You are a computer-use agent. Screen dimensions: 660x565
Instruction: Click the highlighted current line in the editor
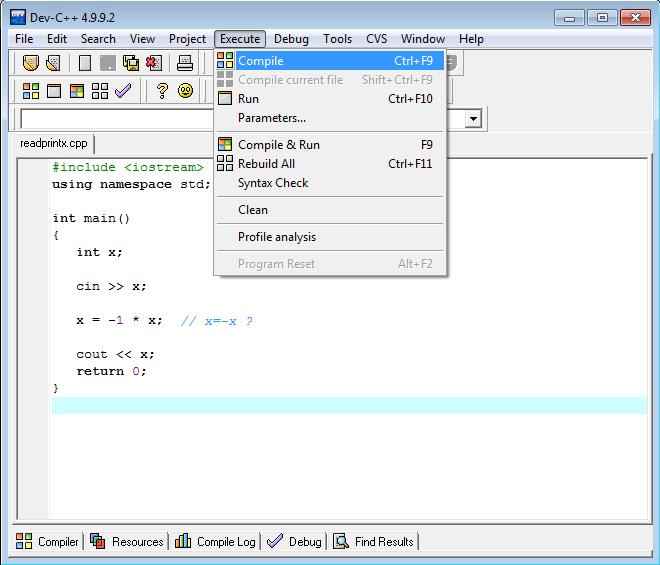pyautogui.click(x=349, y=405)
